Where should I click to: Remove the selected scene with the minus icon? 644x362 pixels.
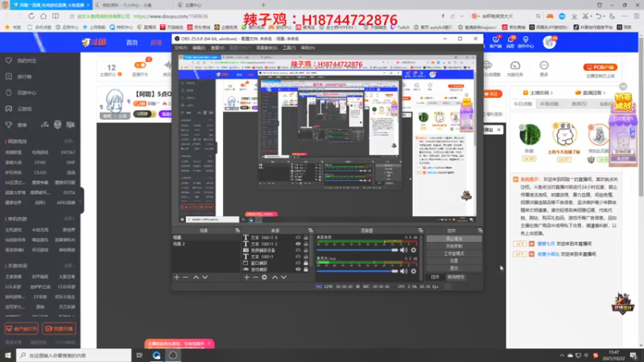[186, 278]
